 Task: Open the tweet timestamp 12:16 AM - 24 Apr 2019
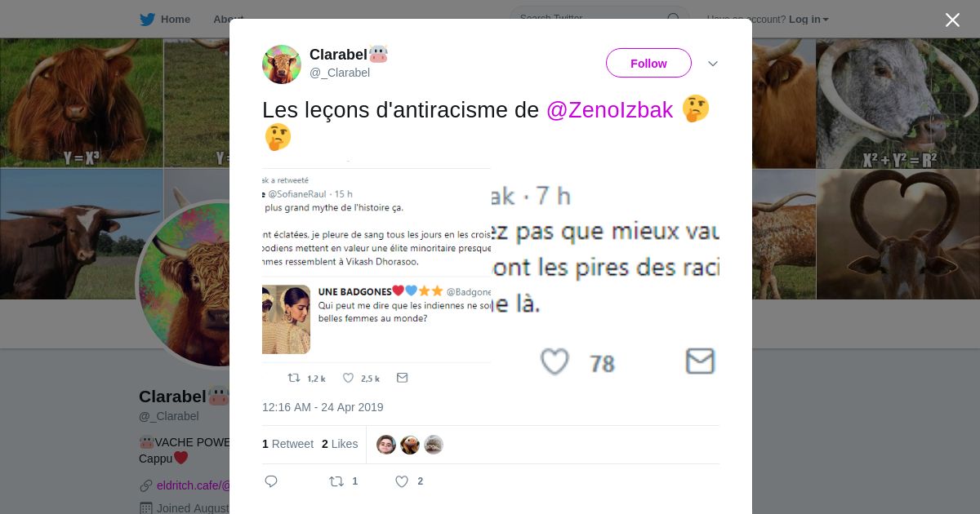click(323, 407)
